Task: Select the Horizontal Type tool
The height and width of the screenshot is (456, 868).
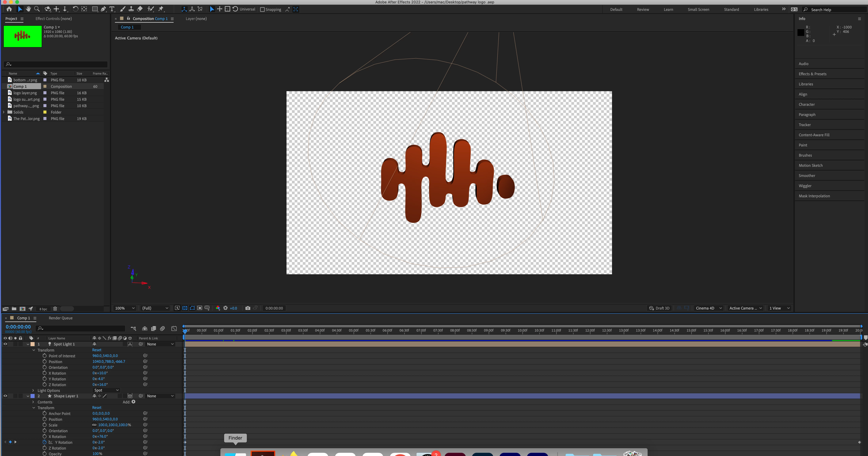Action: (x=112, y=9)
